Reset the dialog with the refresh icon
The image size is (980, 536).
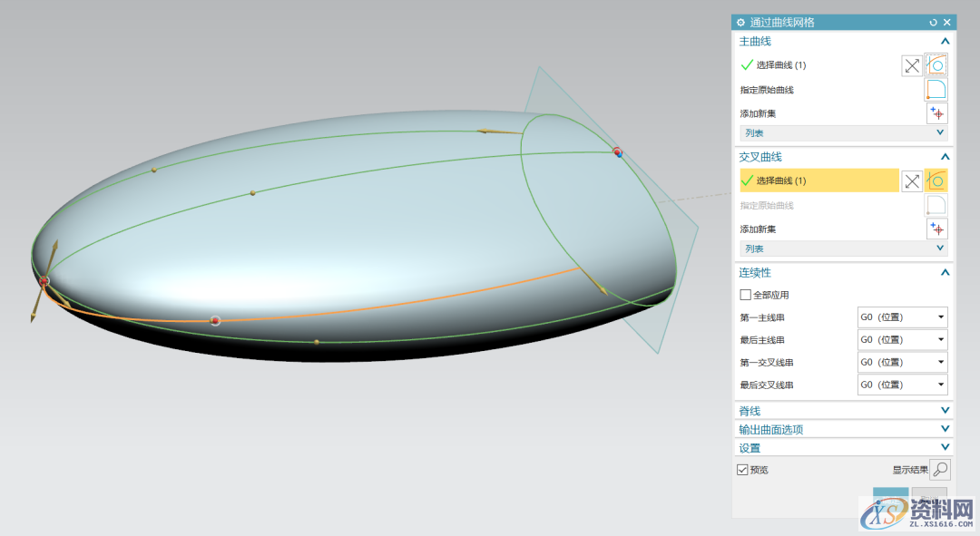pos(933,22)
